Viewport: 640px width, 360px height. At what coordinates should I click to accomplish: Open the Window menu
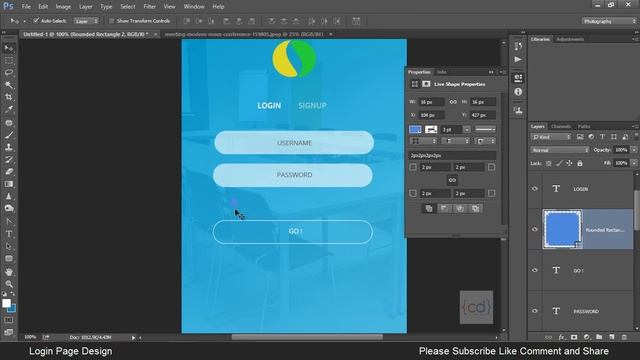pyautogui.click(x=194, y=7)
